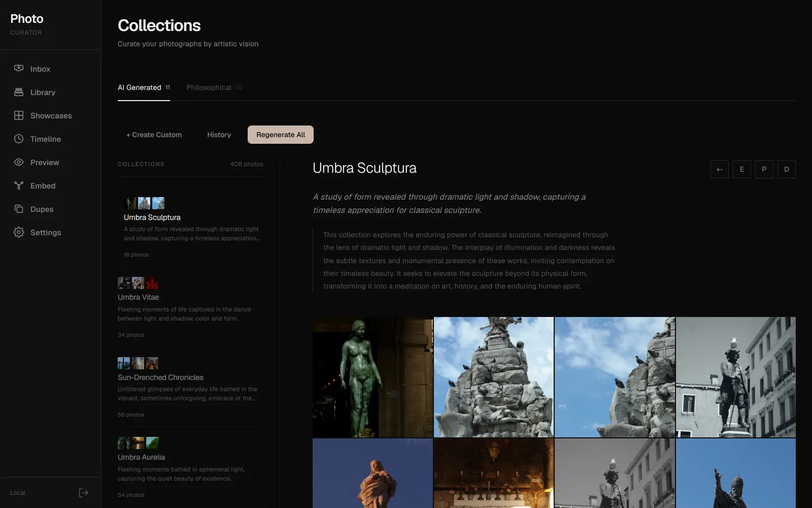Click the Timeline clock icon
This screenshot has height=508, width=812.
point(19,139)
